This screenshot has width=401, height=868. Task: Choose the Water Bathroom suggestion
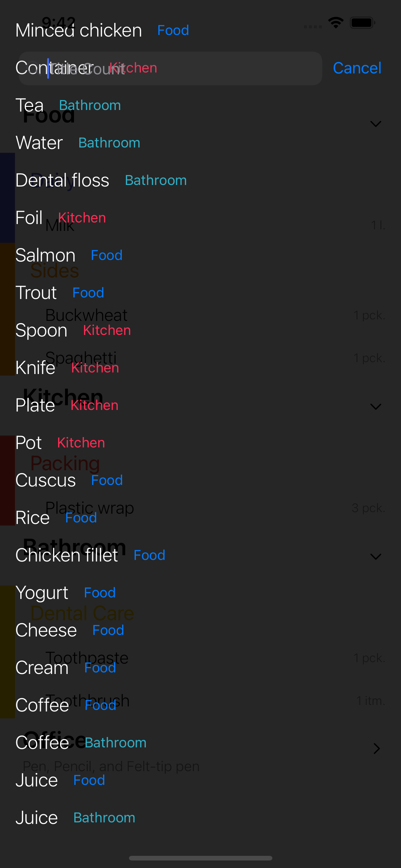pos(39,143)
